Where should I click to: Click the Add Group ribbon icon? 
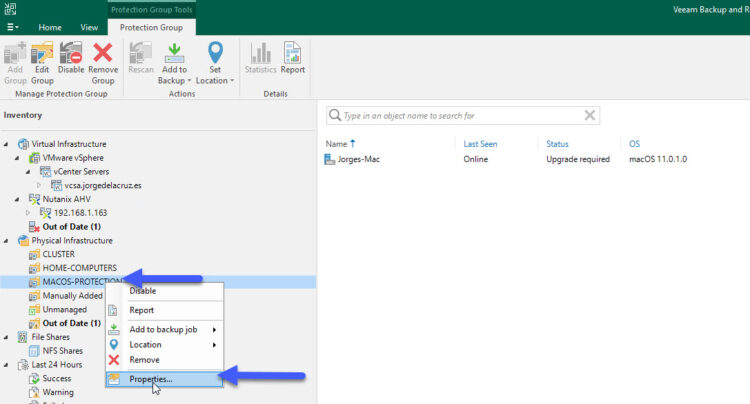point(15,53)
